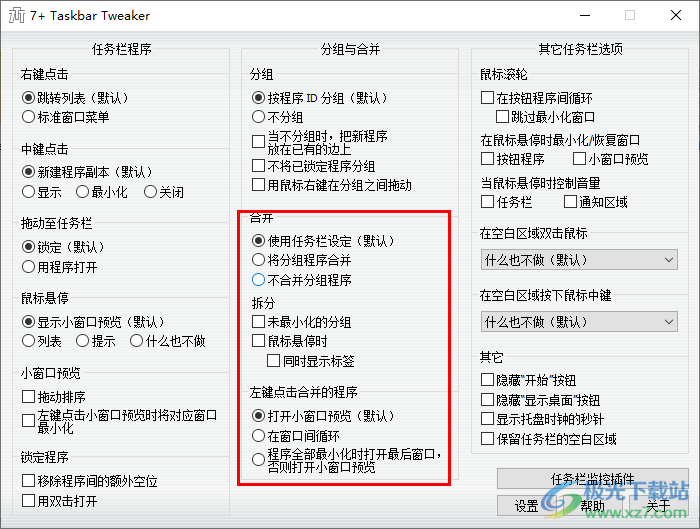
Task: Choose 最小化 under 中键点击
Action: [x=82, y=192]
